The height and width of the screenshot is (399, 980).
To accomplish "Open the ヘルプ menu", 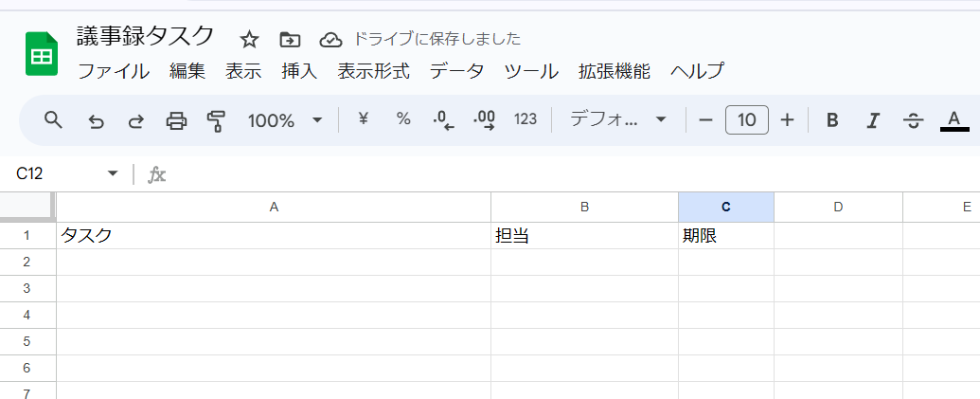I will (697, 71).
